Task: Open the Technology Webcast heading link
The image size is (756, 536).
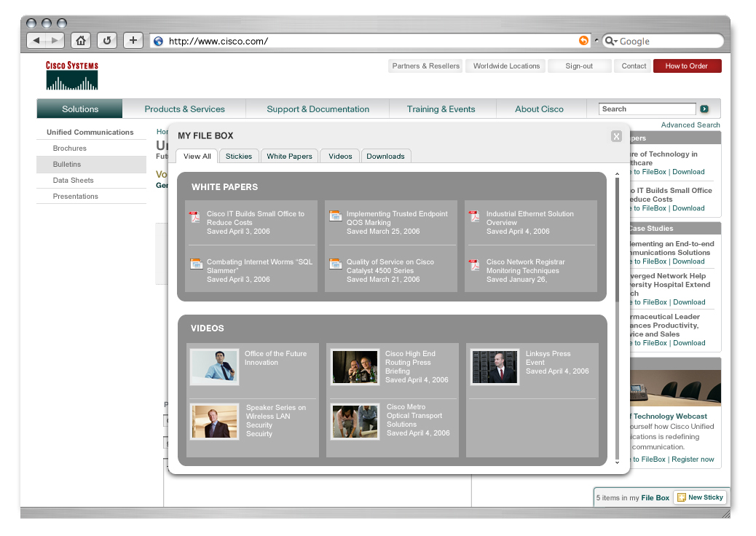Action: (670, 416)
